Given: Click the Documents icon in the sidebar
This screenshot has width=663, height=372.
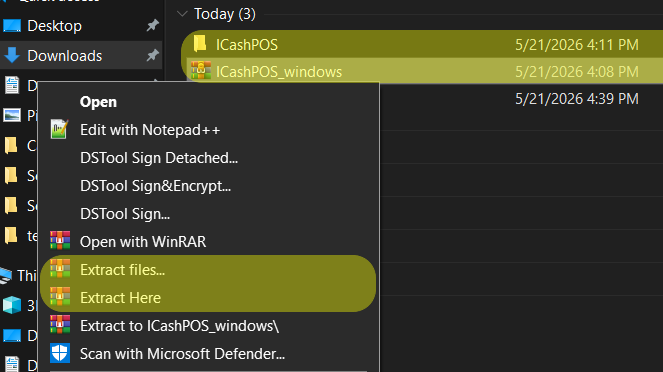Looking at the screenshot, I should (12, 85).
